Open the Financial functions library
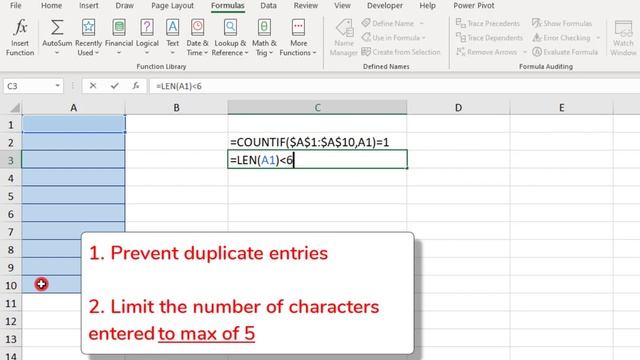The width and height of the screenshot is (640, 360). (119, 38)
